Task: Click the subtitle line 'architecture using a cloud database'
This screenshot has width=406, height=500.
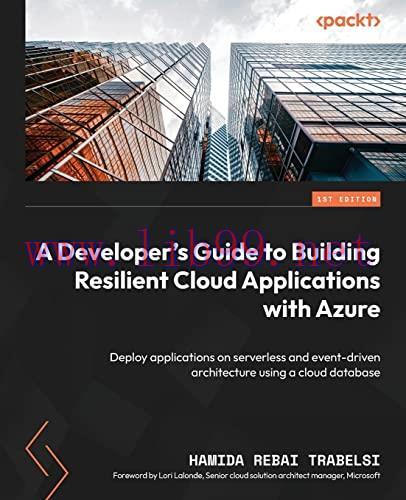Action: click(x=286, y=372)
